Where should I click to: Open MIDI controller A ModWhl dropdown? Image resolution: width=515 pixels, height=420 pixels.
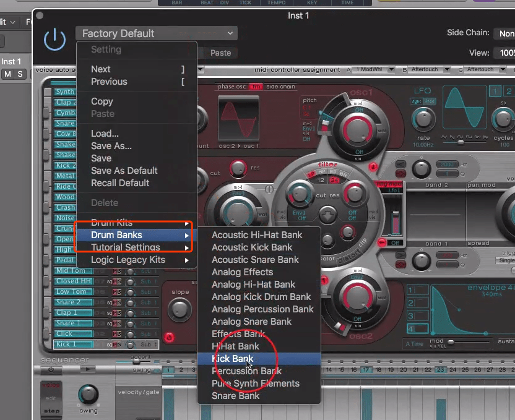[x=375, y=70]
